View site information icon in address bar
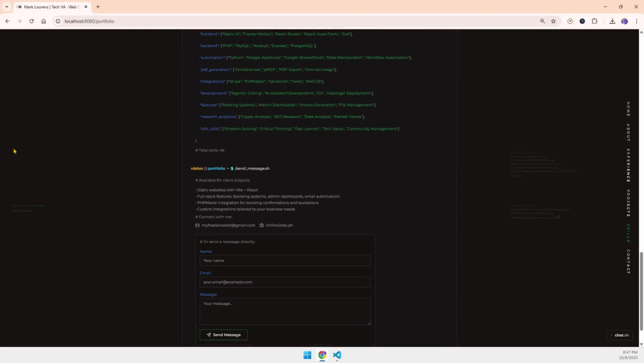Viewport: 644px width, 363px height. coord(58,21)
